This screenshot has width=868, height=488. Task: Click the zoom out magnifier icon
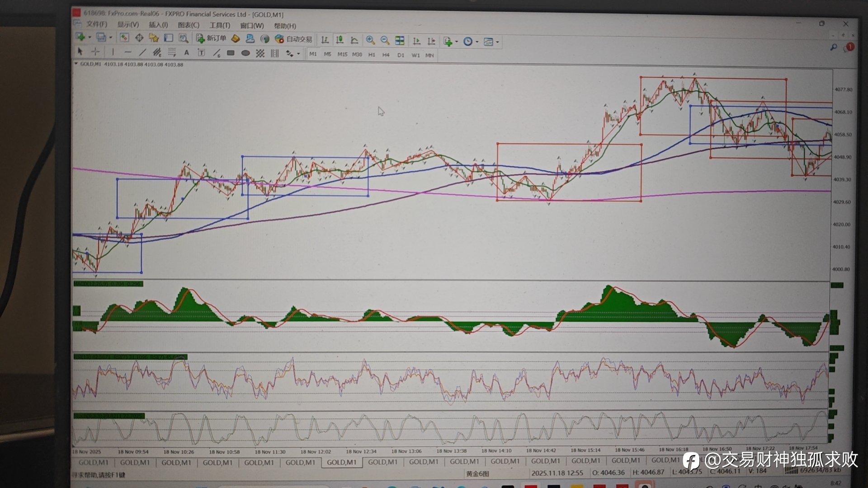point(385,40)
